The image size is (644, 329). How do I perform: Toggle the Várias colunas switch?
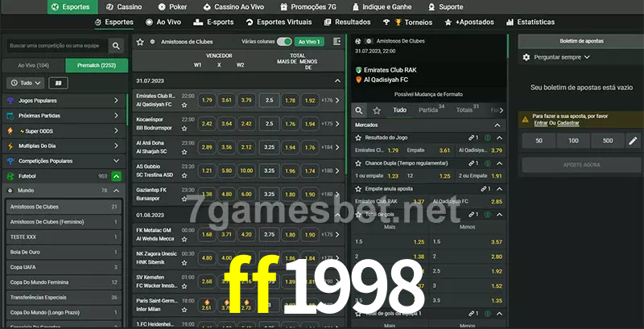click(284, 41)
